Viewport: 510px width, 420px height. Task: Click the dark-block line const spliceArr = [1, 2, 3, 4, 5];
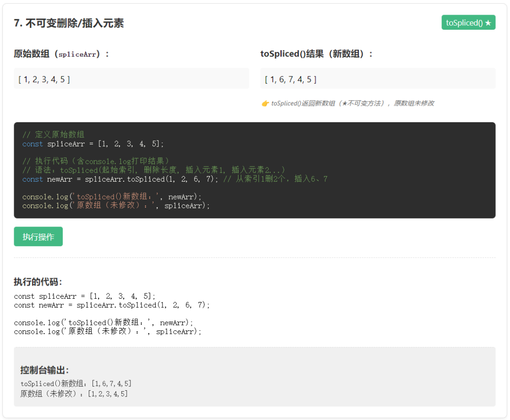[x=93, y=143]
